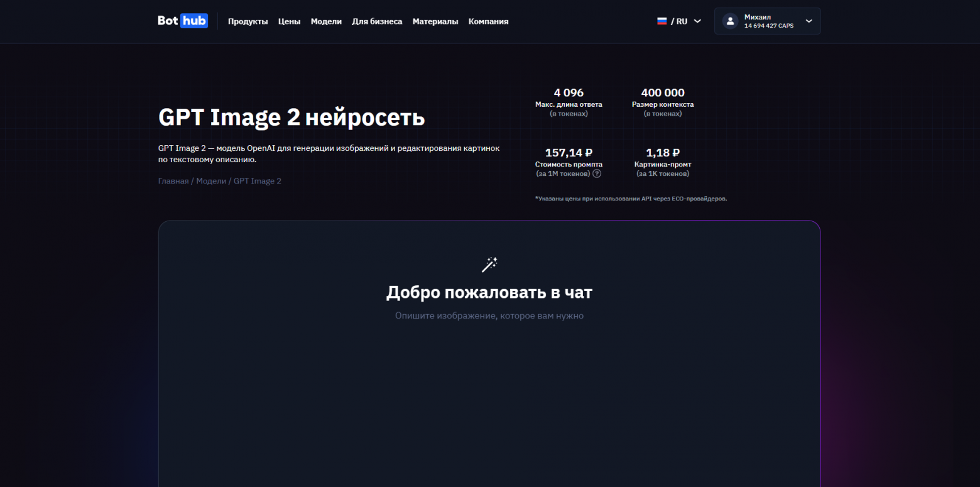This screenshot has width=980, height=487.
Task: Open the Для бизнеса menu
Action: [x=377, y=21]
